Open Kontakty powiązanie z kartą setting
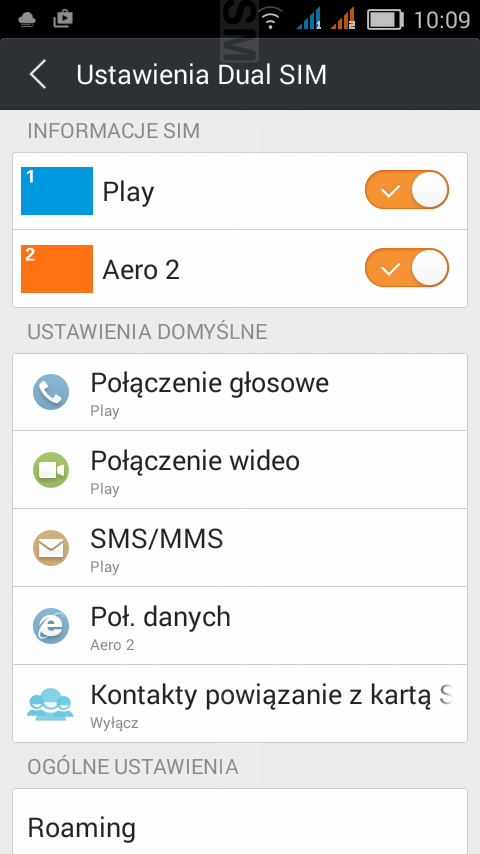The height and width of the screenshot is (854, 480). [x=240, y=704]
